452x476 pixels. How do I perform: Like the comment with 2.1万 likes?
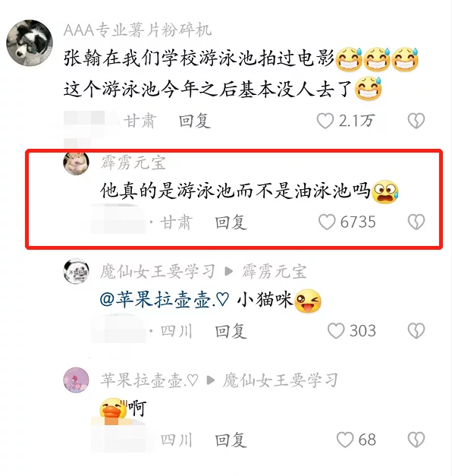(325, 121)
